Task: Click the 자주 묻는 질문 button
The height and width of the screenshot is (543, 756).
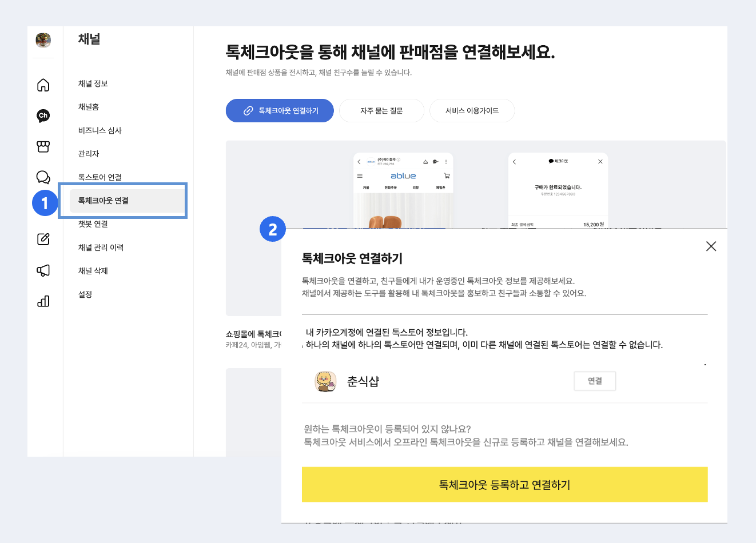Action: pos(381,111)
